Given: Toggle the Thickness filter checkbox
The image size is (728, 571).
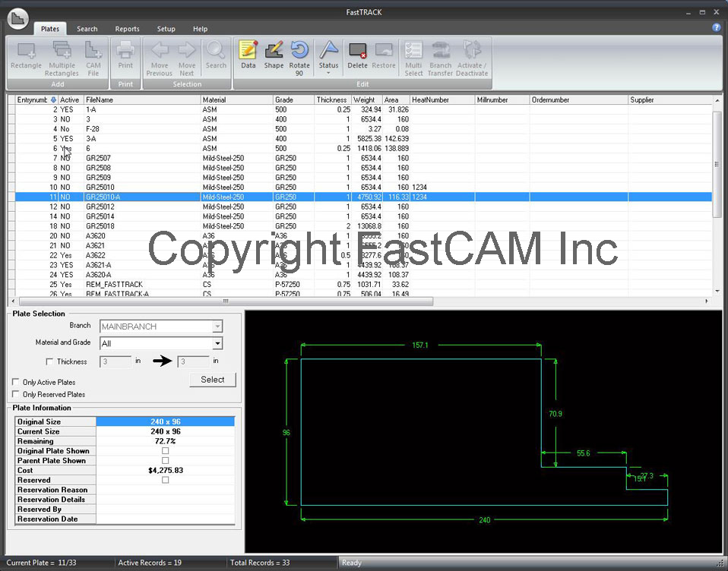Looking at the screenshot, I should [x=49, y=361].
